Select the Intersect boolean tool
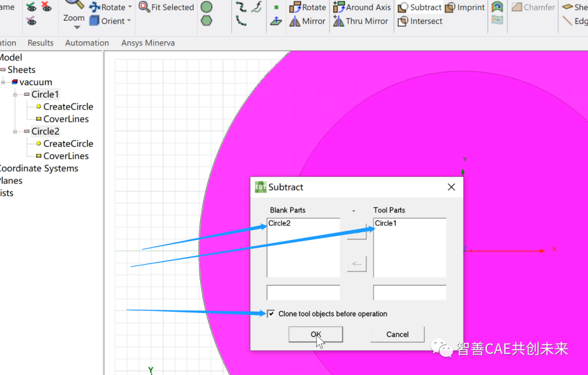This screenshot has width=588, height=375. point(420,21)
